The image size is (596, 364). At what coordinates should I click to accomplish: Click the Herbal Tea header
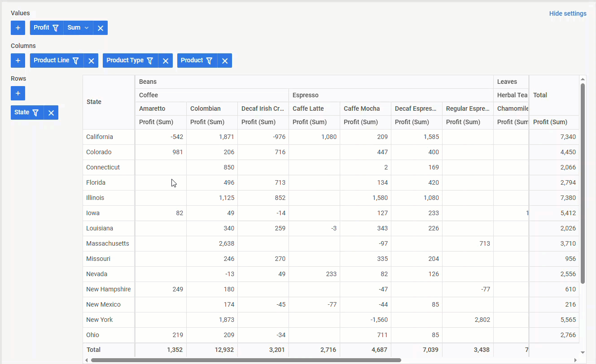tap(511, 95)
